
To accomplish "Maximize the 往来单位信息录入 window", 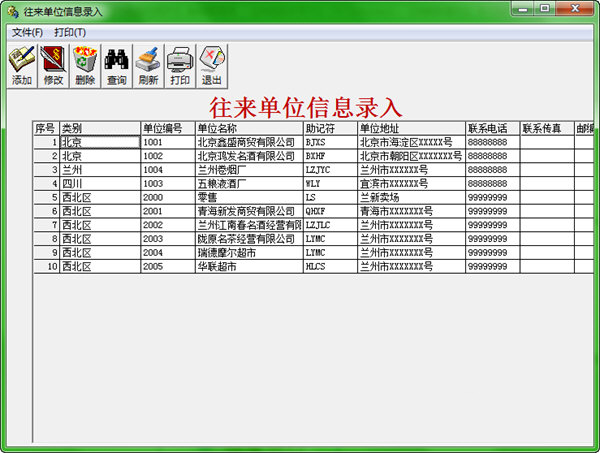I will (545, 9).
